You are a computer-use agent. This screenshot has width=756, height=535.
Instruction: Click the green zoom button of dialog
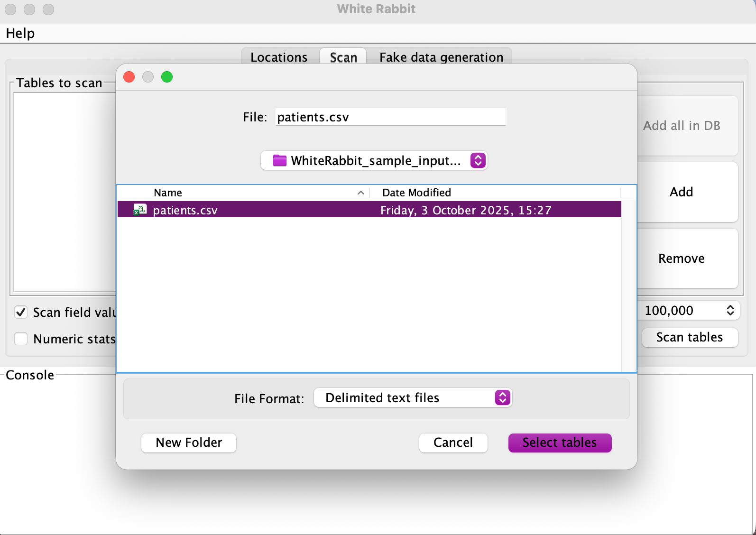click(167, 77)
